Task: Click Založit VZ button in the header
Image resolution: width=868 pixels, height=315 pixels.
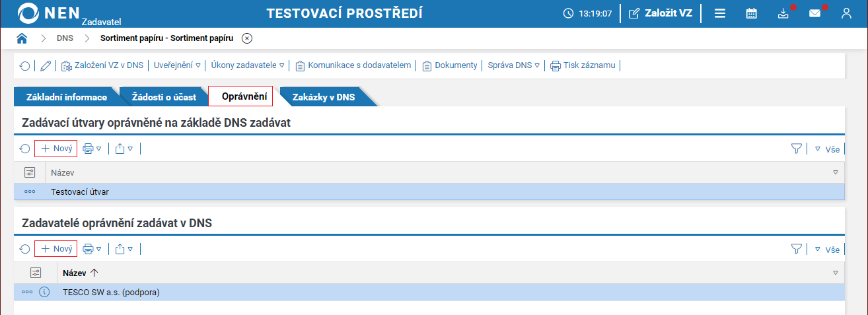Action: pos(661,13)
